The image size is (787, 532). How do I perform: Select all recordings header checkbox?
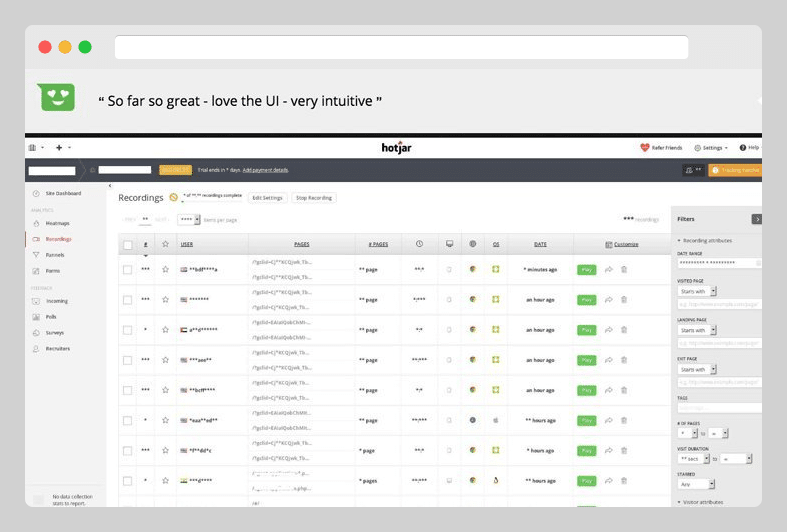pos(127,245)
